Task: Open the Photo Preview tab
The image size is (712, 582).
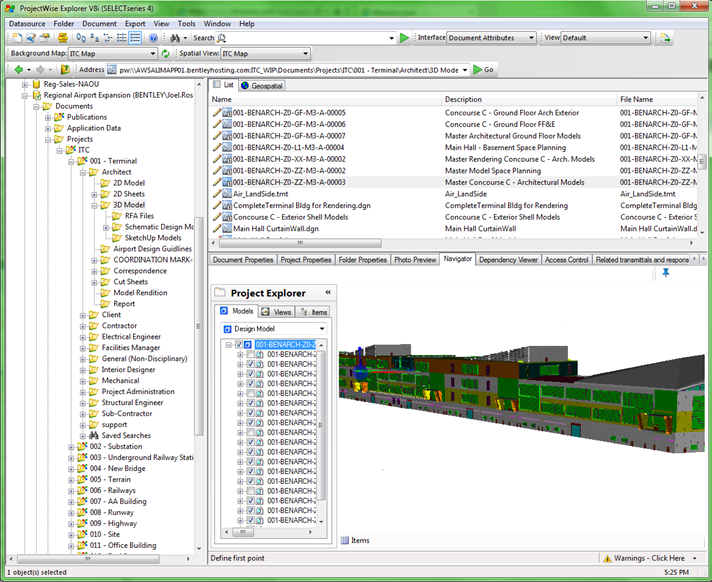Action: click(415, 260)
